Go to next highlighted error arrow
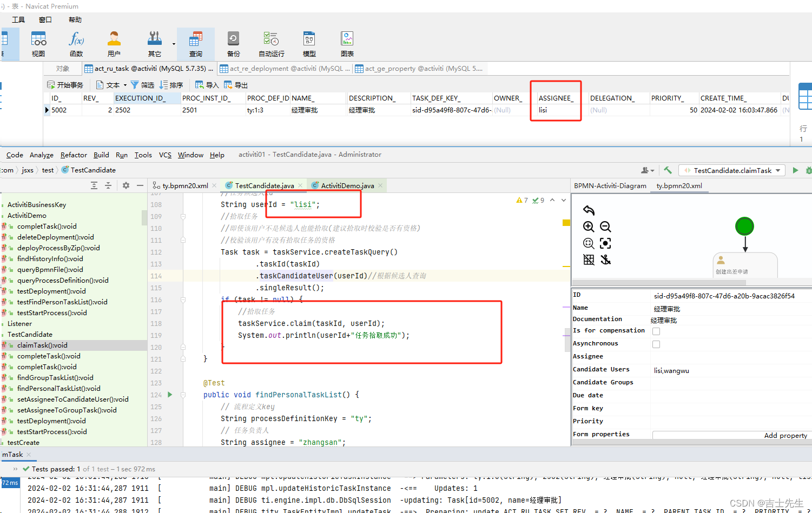This screenshot has height=513, width=812. [564, 200]
